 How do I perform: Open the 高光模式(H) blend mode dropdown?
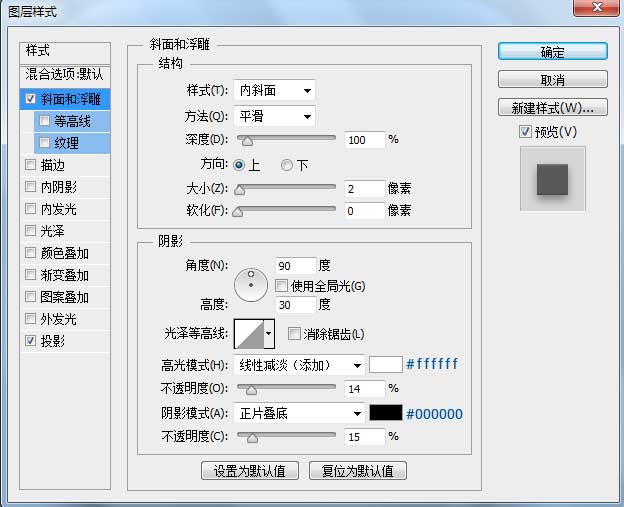pos(299,365)
